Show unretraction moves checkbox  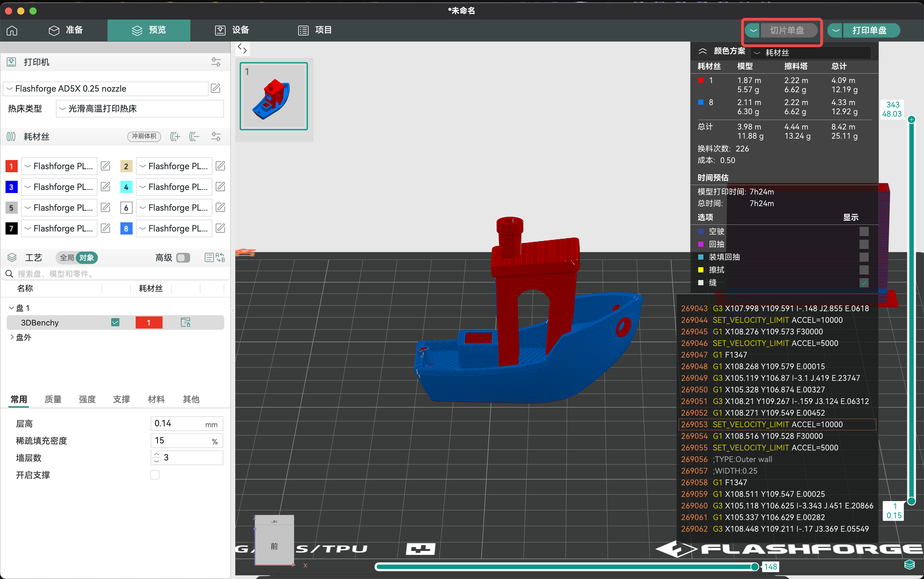click(864, 257)
